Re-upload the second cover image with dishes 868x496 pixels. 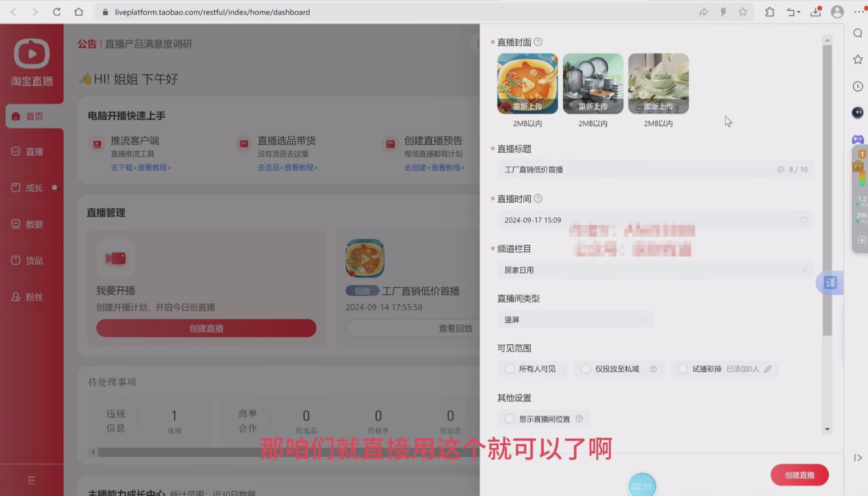[x=593, y=84]
